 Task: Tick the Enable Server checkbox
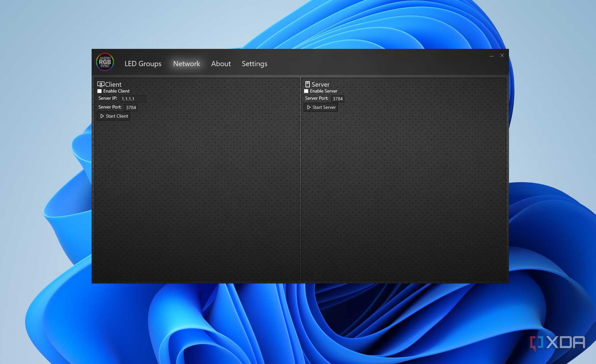[x=306, y=91]
